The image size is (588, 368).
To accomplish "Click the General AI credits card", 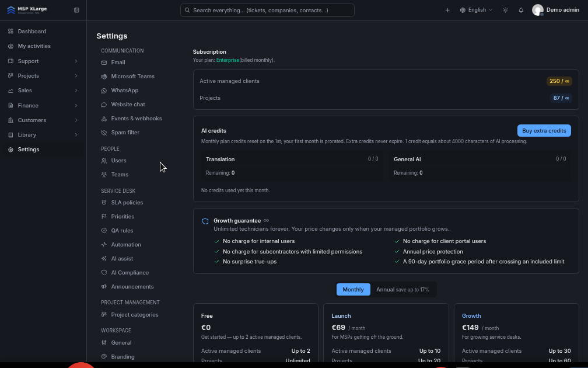I will tap(480, 166).
